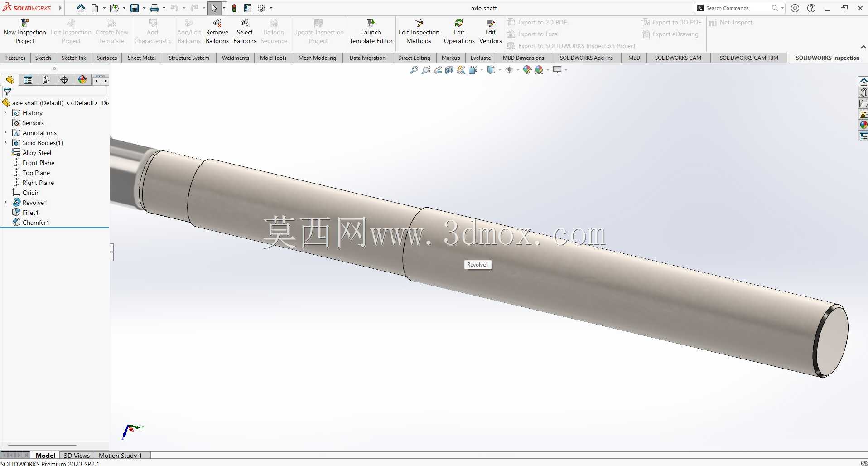This screenshot has width=868, height=466.
Task: Click Launch Template Editor button
Action: point(371,32)
